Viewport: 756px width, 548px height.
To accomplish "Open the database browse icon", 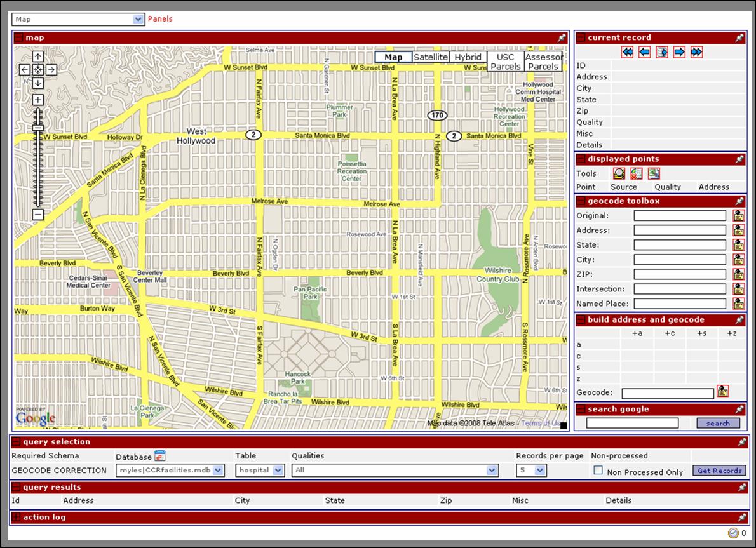I will (x=159, y=455).
